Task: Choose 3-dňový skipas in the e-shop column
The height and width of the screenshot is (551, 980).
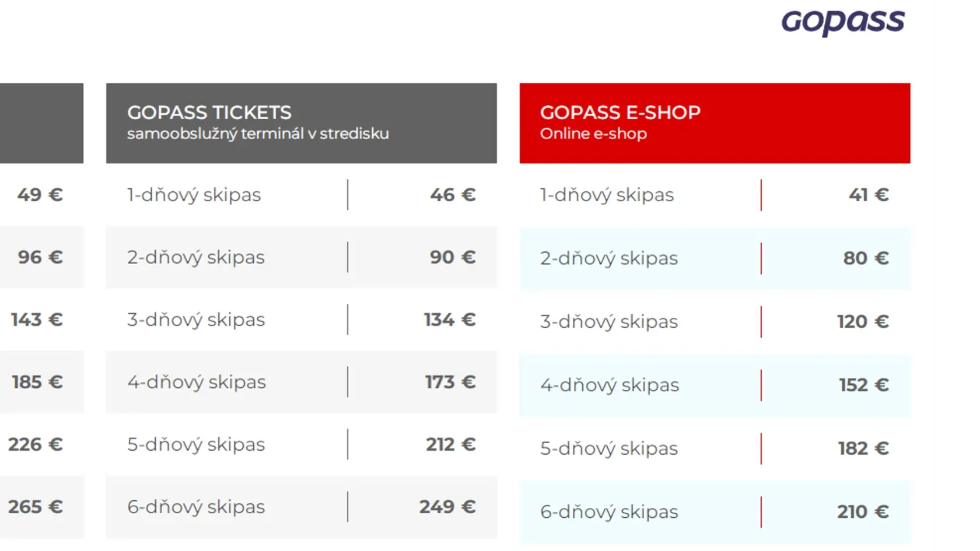Action: pyautogui.click(x=609, y=321)
